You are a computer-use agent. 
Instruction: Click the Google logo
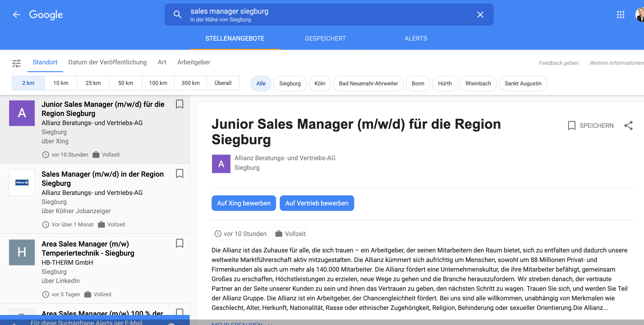tap(46, 15)
